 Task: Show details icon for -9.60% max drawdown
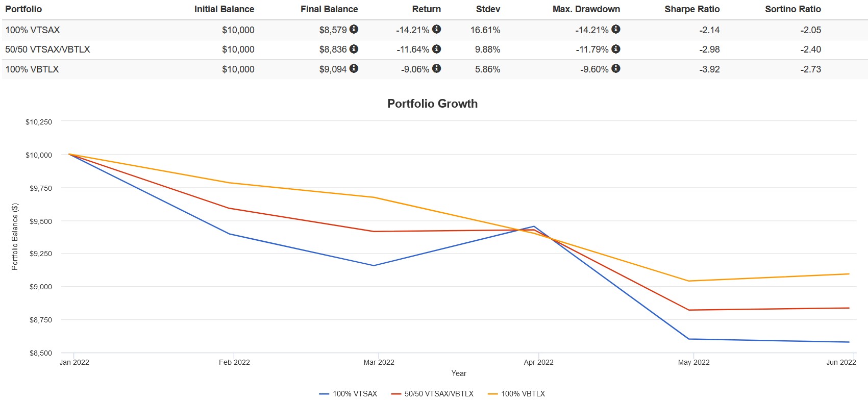point(616,68)
